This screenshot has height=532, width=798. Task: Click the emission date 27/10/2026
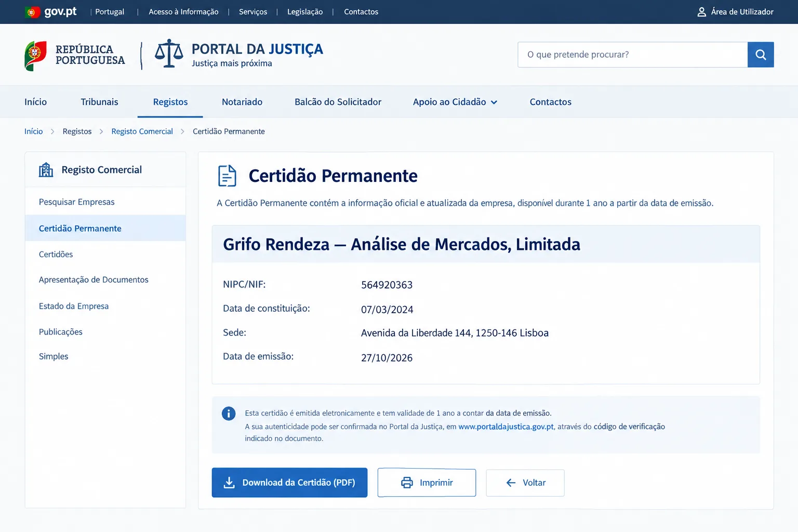pyautogui.click(x=387, y=358)
